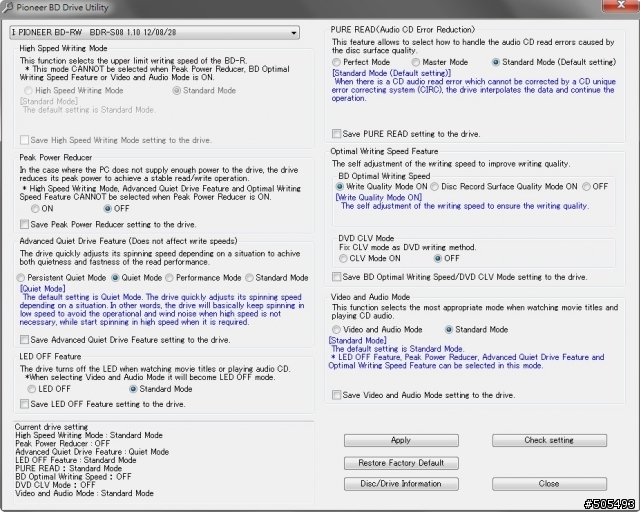Click the Close button at the bottom
Screen dimensions: 640x512
tap(549, 484)
